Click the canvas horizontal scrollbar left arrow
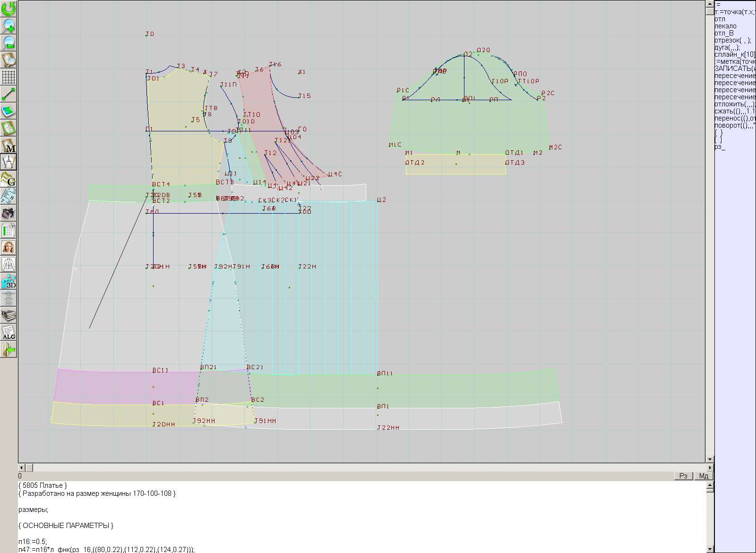 [22, 467]
